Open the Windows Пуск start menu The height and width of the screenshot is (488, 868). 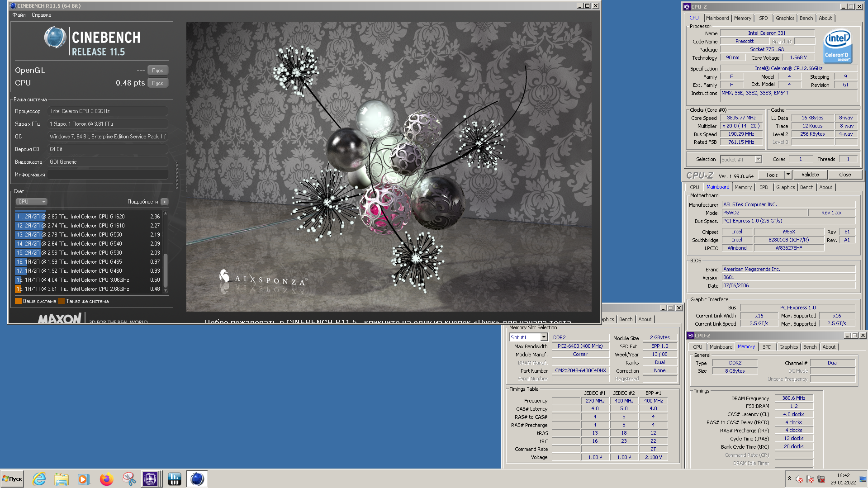(13, 479)
